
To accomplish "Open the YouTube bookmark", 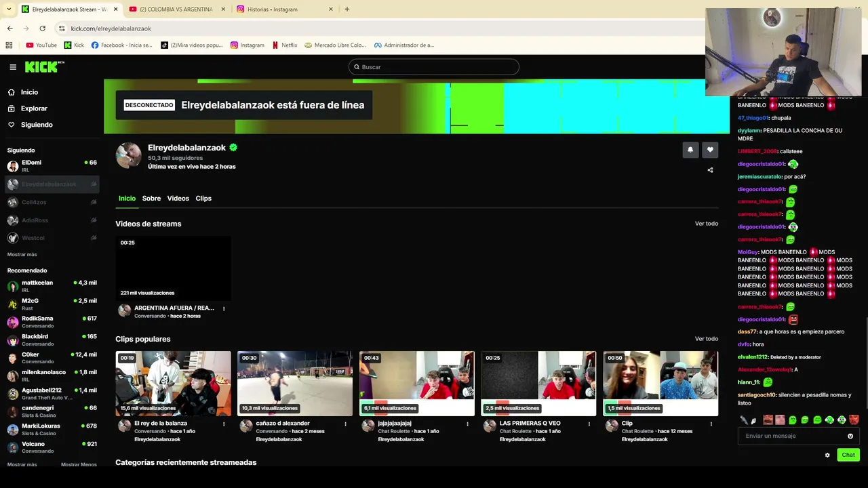I will click(x=41, y=45).
